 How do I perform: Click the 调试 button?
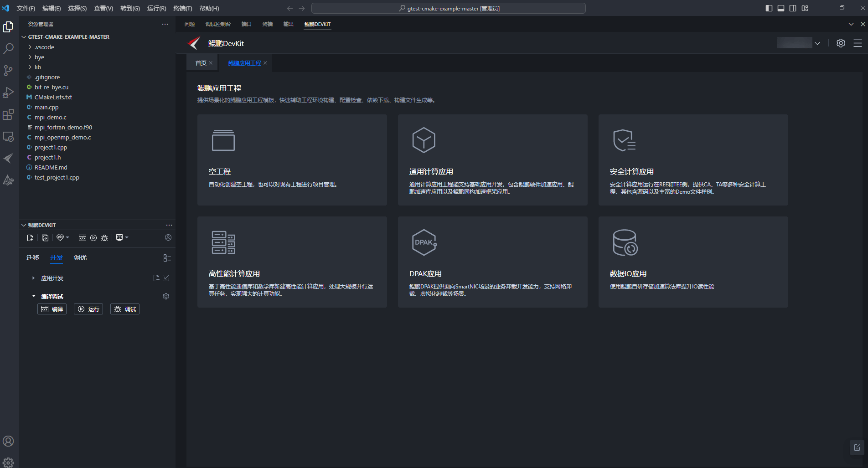click(x=125, y=309)
